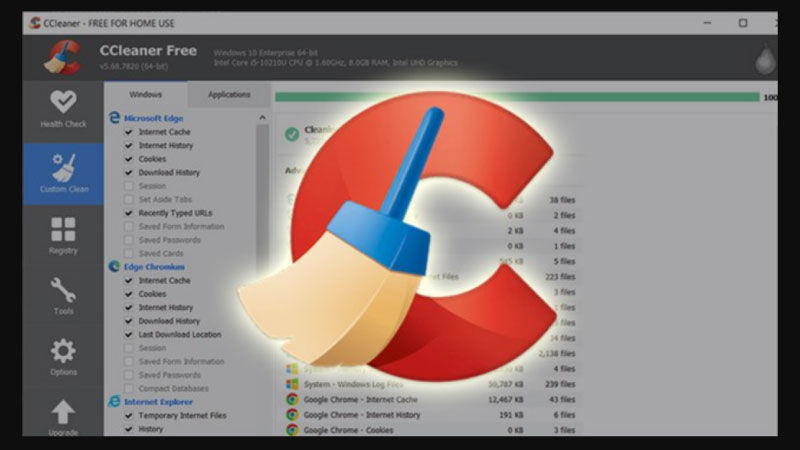Screen dimensions: 800x450
Task: Click Windows icon beside System Windows Log Files
Action: point(292,384)
